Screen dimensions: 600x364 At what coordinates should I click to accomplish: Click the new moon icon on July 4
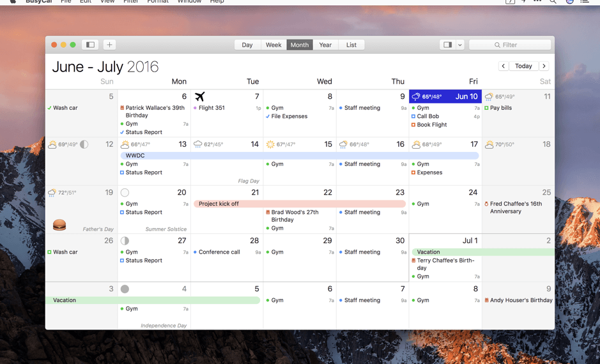tap(125, 289)
